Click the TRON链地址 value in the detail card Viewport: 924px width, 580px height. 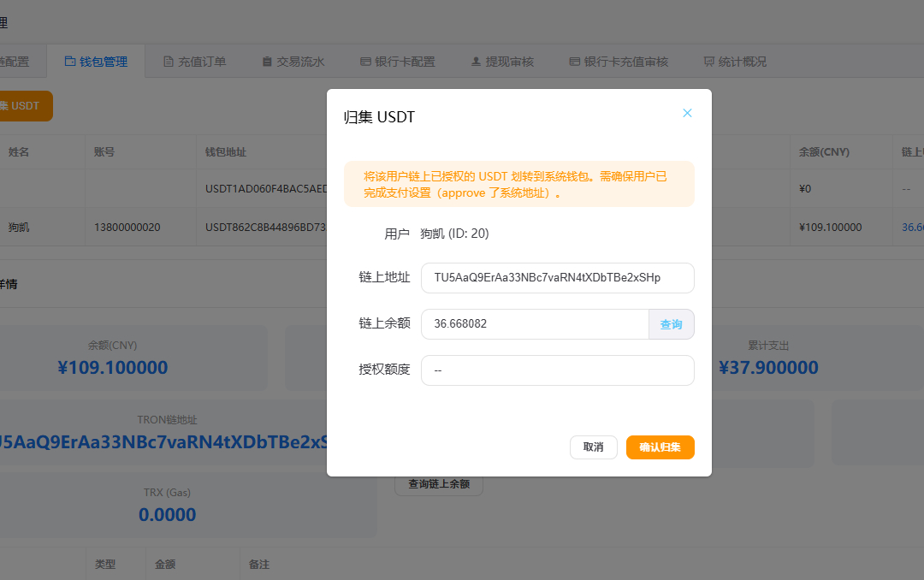pyautogui.click(x=163, y=442)
